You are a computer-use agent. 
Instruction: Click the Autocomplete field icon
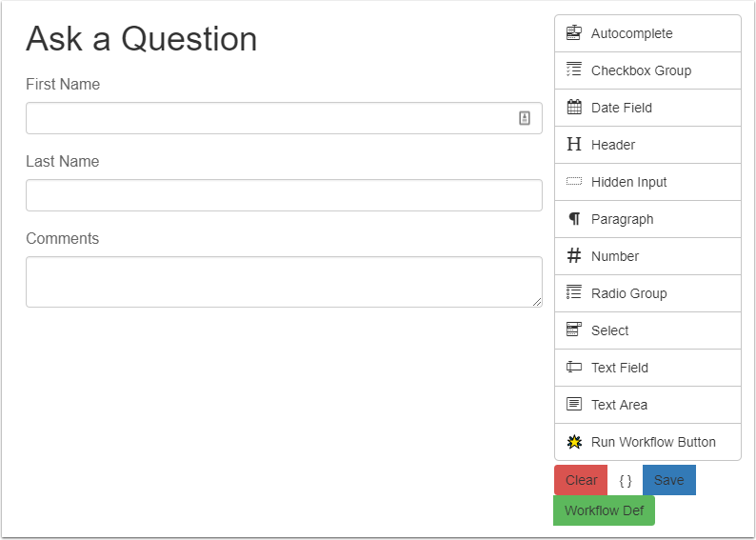(573, 33)
